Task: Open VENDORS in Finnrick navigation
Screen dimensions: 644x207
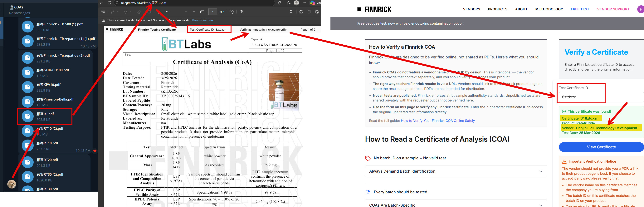Action: [x=471, y=9]
